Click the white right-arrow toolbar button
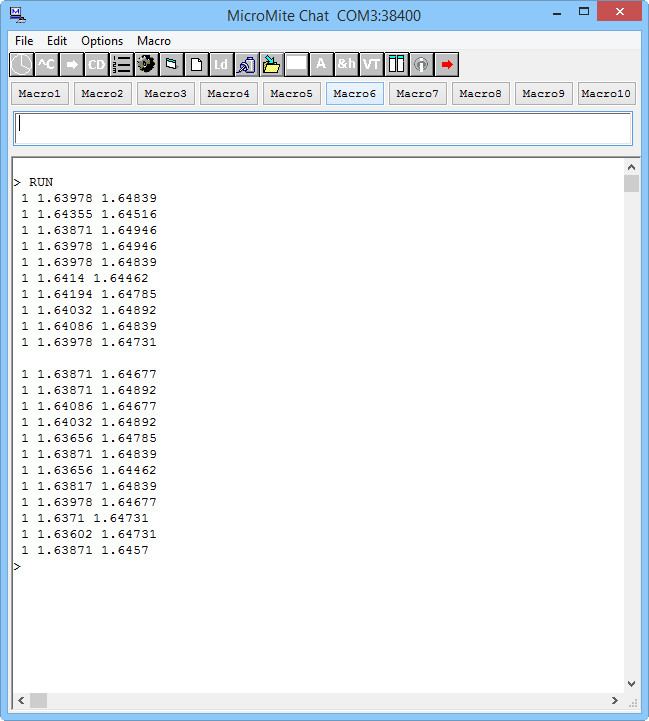649x721 pixels. coord(71,64)
